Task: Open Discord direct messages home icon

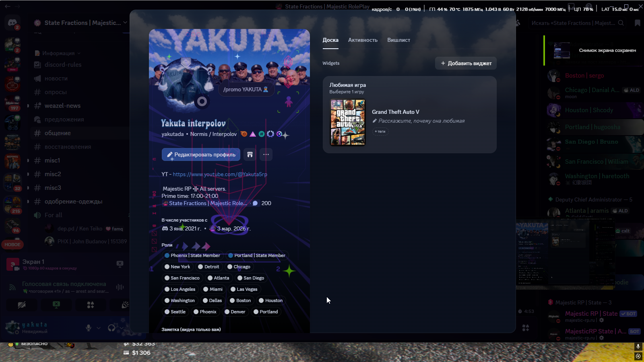Action: click(12, 23)
